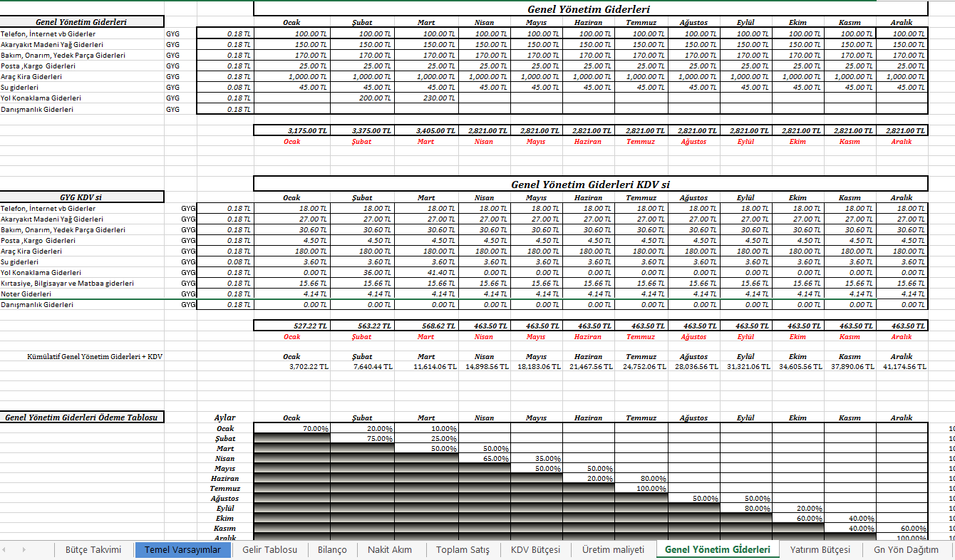Click the cumulative 3,702.22 TL value
The image size is (955, 560).
click(x=291, y=366)
